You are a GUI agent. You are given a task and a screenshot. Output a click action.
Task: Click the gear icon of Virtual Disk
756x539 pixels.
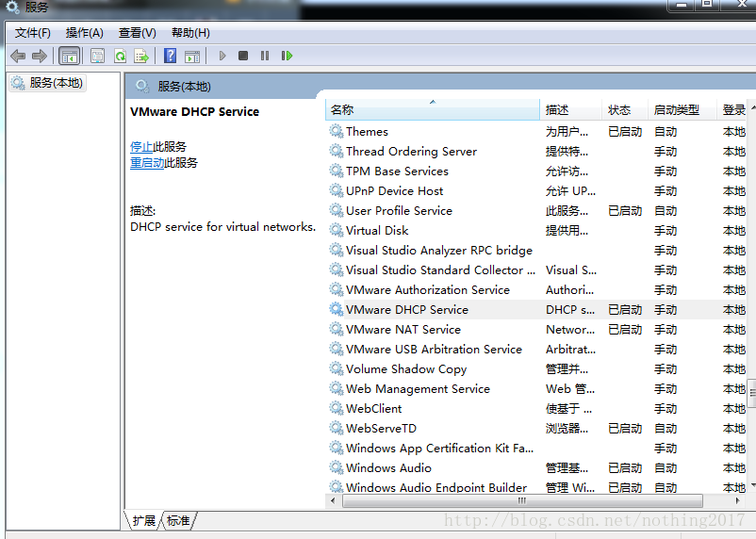point(337,230)
